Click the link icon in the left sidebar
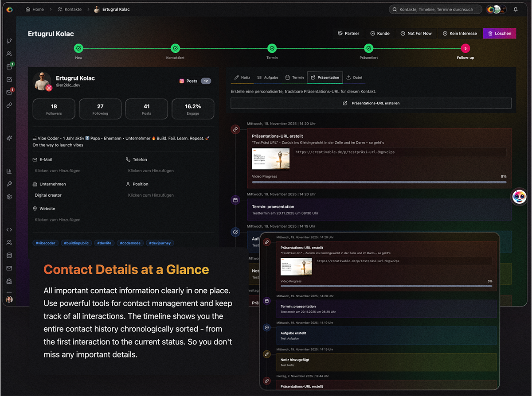 coord(9,105)
